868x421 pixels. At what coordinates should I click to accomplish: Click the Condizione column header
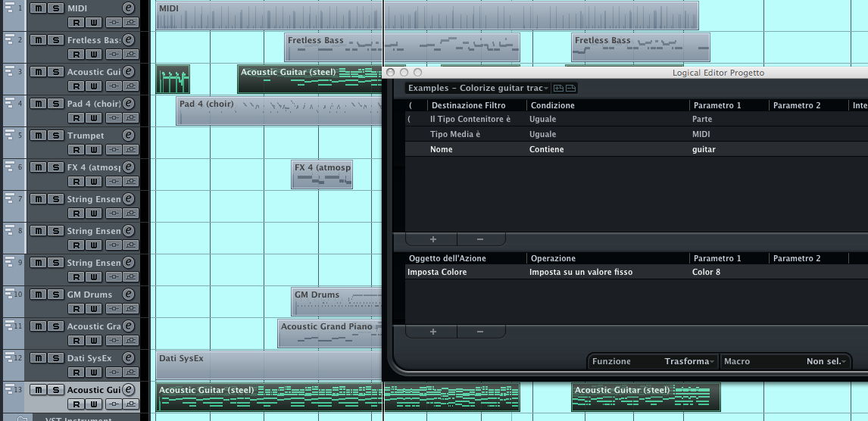(553, 105)
